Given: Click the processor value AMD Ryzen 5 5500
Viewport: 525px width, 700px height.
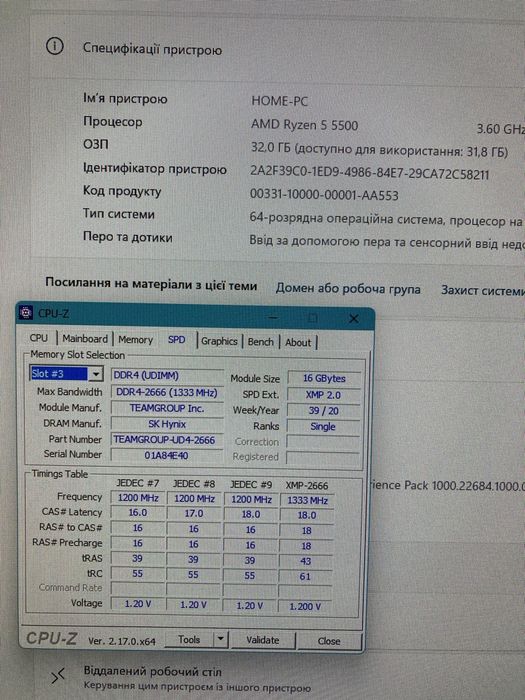Looking at the screenshot, I should click(x=304, y=125).
